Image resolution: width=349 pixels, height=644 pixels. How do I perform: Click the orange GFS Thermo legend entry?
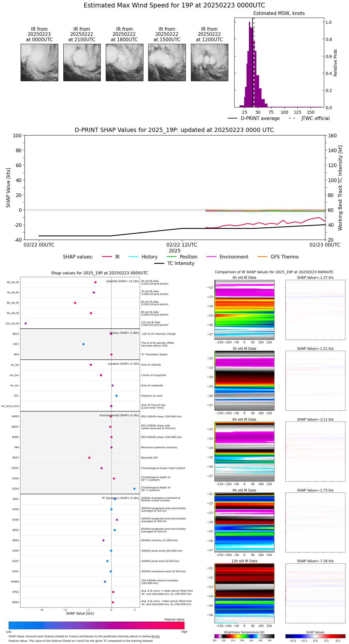(x=278, y=257)
